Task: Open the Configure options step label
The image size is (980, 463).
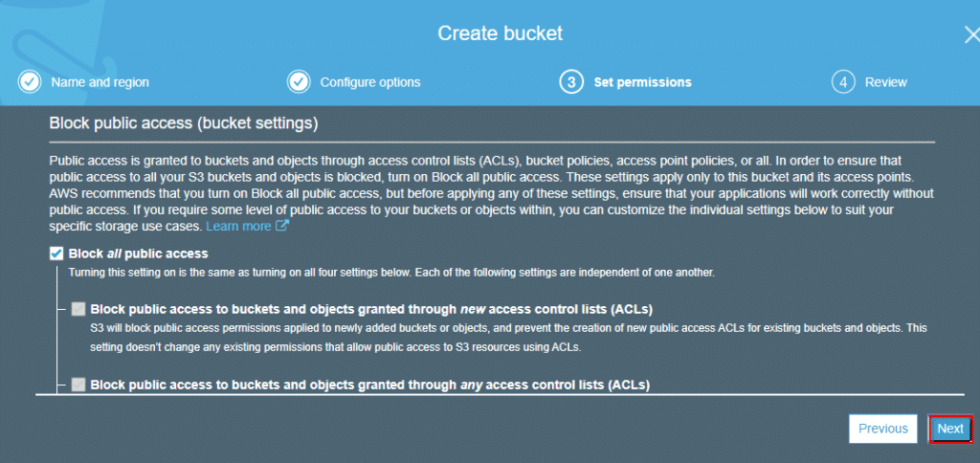Action: click(370, 82)
